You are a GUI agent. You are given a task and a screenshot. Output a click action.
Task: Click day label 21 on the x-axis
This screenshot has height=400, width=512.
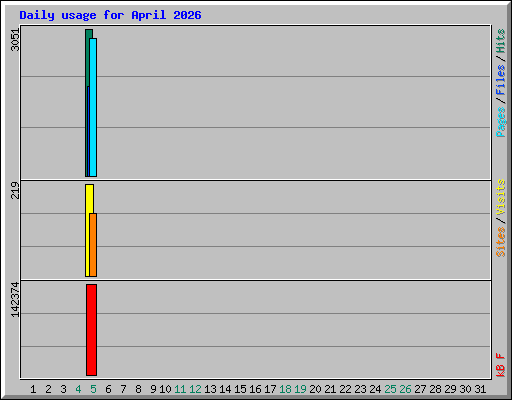[330, 389]
